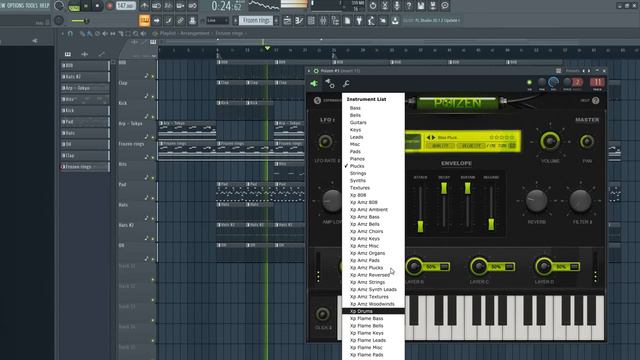Select the Frozen rings pattern in picker
Screen dimensions: 640x360
84,167
